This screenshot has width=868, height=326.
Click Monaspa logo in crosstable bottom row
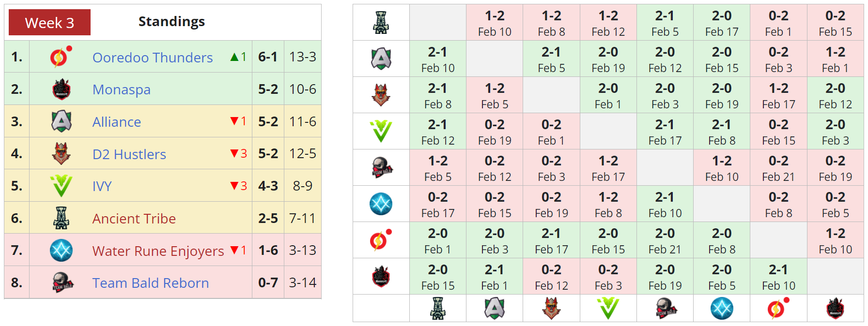pos(835,309)
